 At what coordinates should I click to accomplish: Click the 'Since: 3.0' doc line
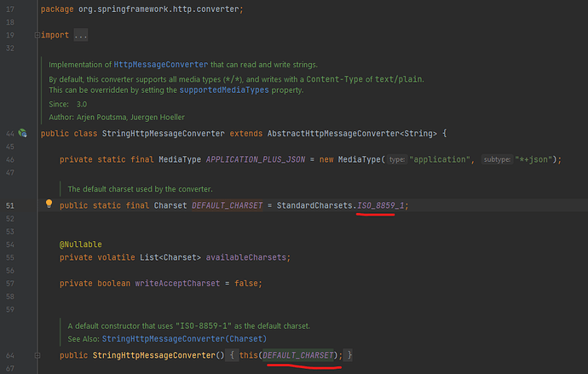pyautogui.click(x=67, y=104)
